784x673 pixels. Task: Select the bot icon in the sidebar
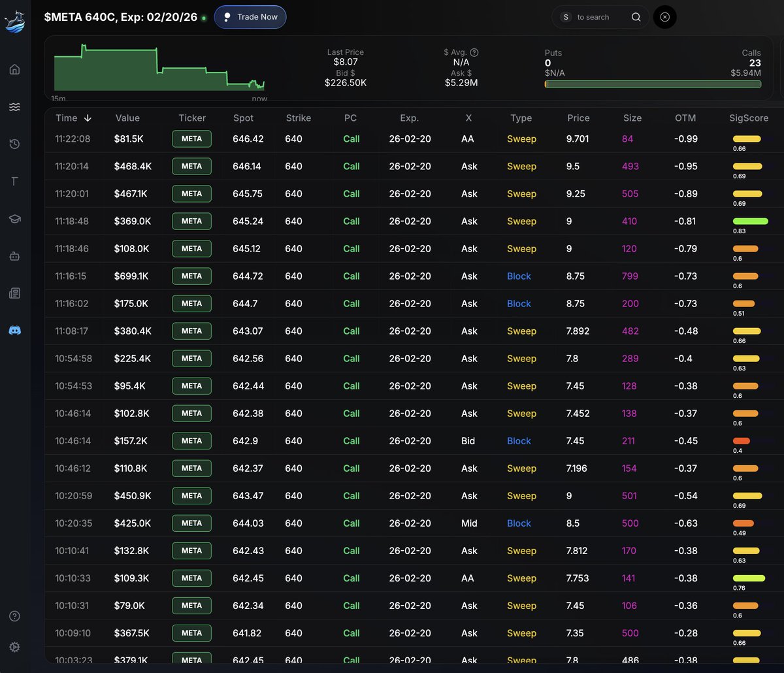(14, 255)
